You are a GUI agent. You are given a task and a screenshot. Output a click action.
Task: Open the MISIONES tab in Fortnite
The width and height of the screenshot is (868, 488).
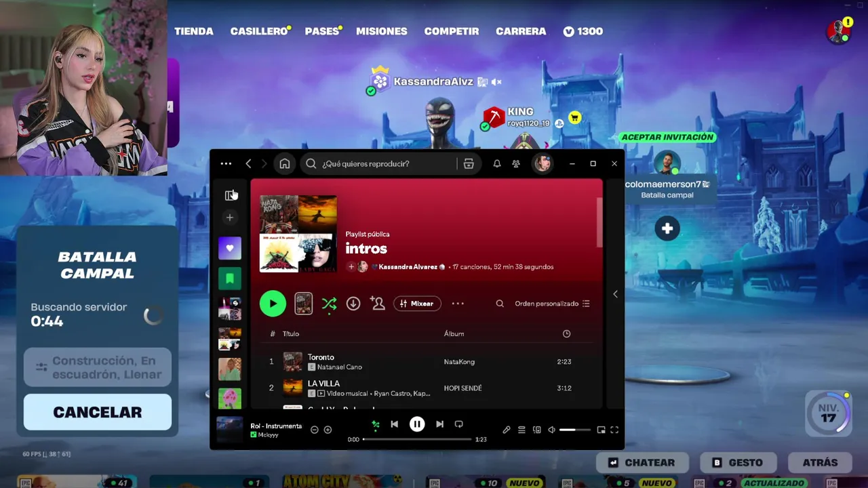point(382,31)
